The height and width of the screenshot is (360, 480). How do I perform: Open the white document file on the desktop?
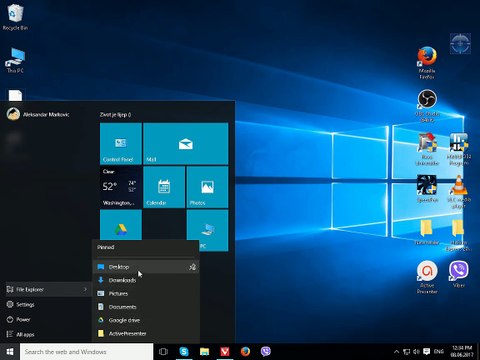[15, 95]
